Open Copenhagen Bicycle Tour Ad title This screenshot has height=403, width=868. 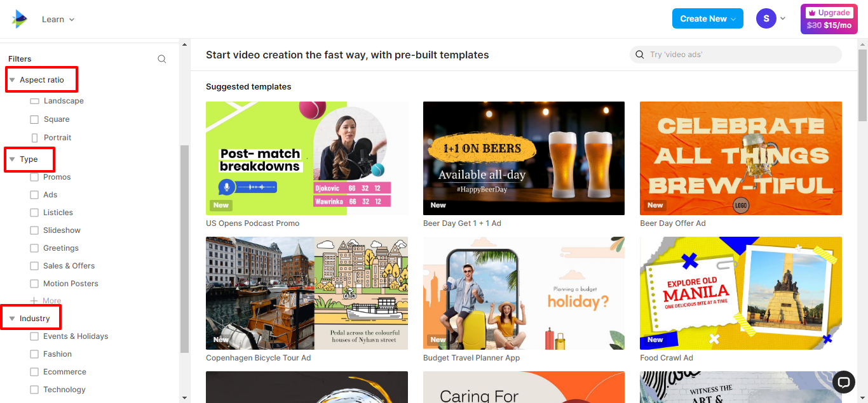[x=258, y=358]
